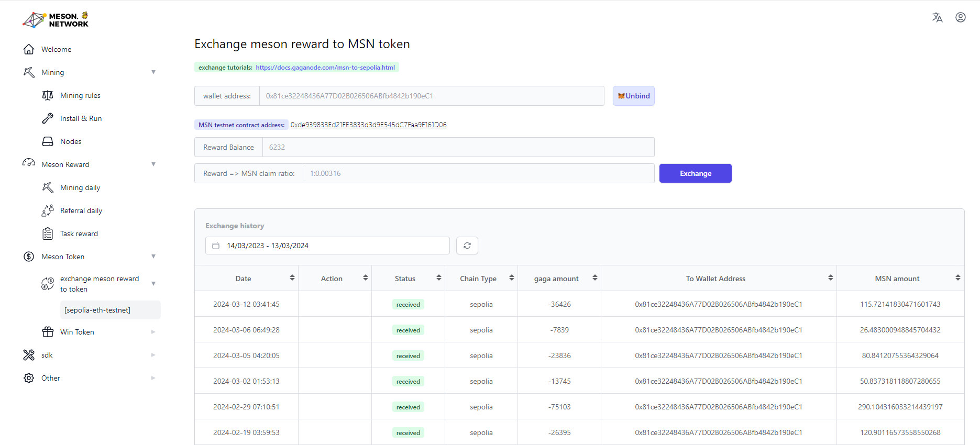Click the Referral daily icon

coord(48,210)
